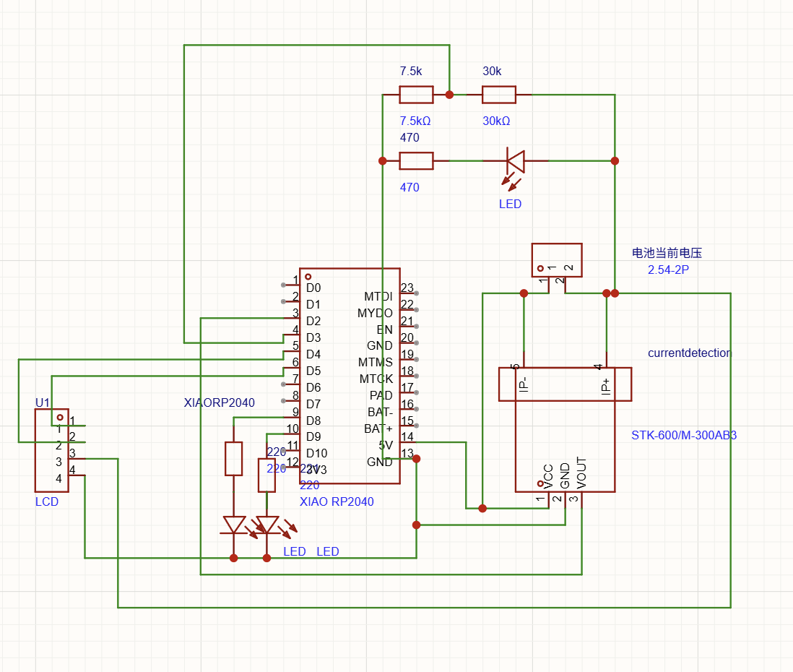
Task: Click the 'BAT+' pin label
Action: [x=378, y=429]
